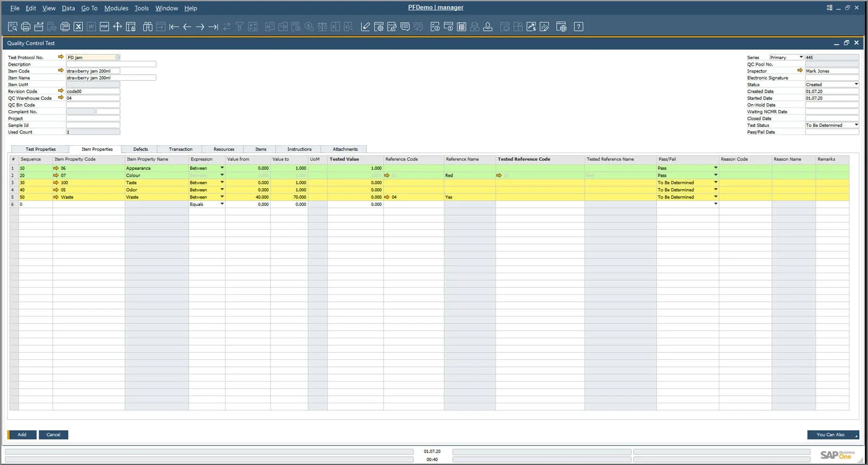Viewport: 868px width, 465px height.
Task: Go to the next record
Action: (x=200, y=27)
